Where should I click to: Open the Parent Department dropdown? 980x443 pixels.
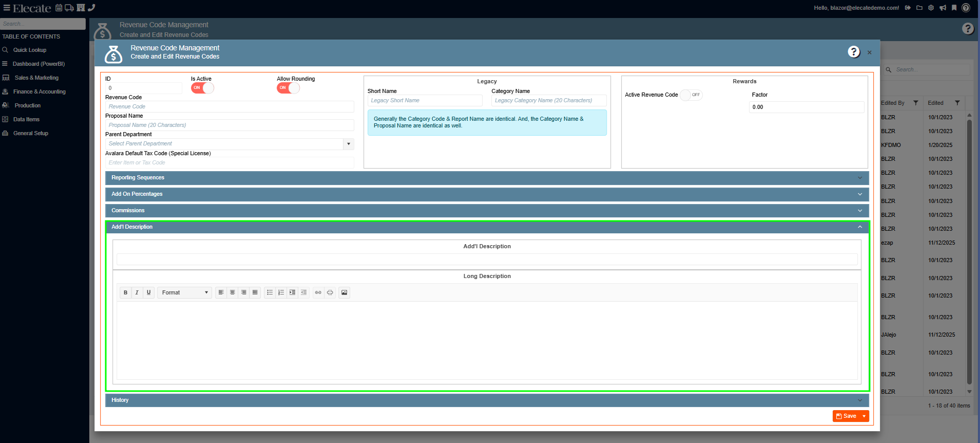pos(349,144)
